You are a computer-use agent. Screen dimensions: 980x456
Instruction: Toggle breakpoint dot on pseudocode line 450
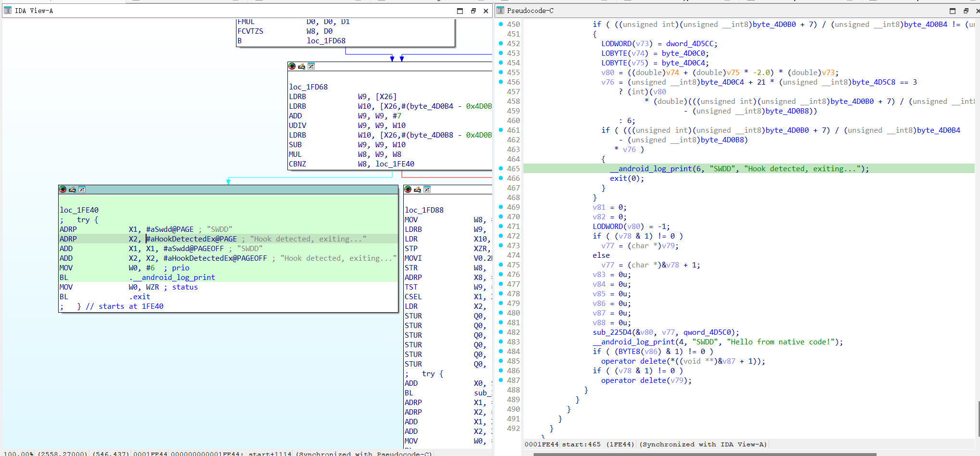[x=501, y=24]
